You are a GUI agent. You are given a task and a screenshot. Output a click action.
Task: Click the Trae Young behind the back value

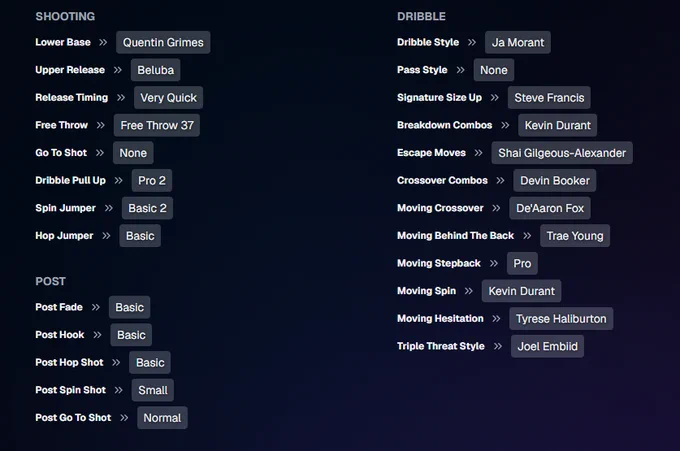click(x=575, y=236)
